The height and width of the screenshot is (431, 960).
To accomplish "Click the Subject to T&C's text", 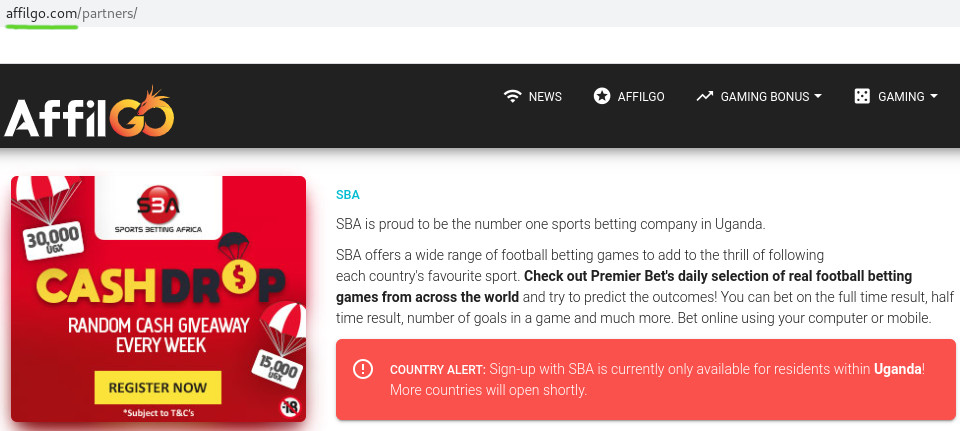I will point(158,413).
